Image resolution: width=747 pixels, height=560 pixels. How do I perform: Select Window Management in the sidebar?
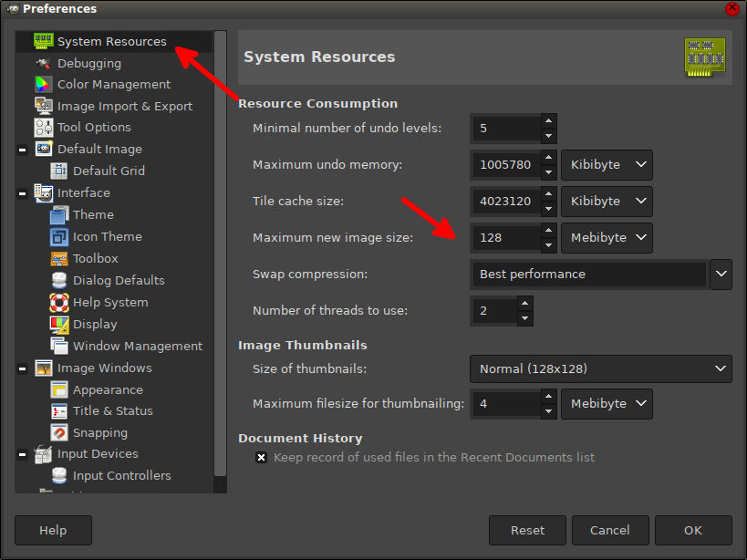point(138,346)
